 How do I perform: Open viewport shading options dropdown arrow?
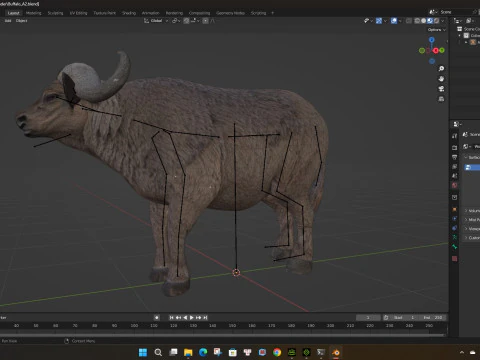point(443,21)
